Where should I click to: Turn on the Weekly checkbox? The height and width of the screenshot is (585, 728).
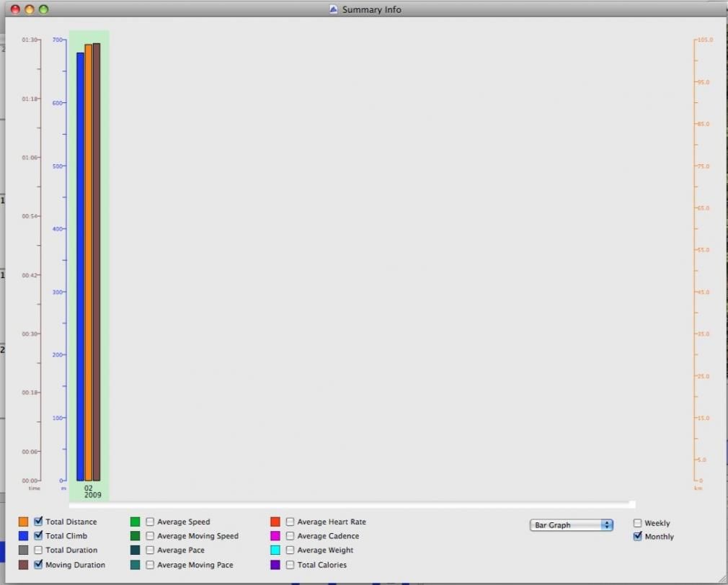(x=637, y=523)
